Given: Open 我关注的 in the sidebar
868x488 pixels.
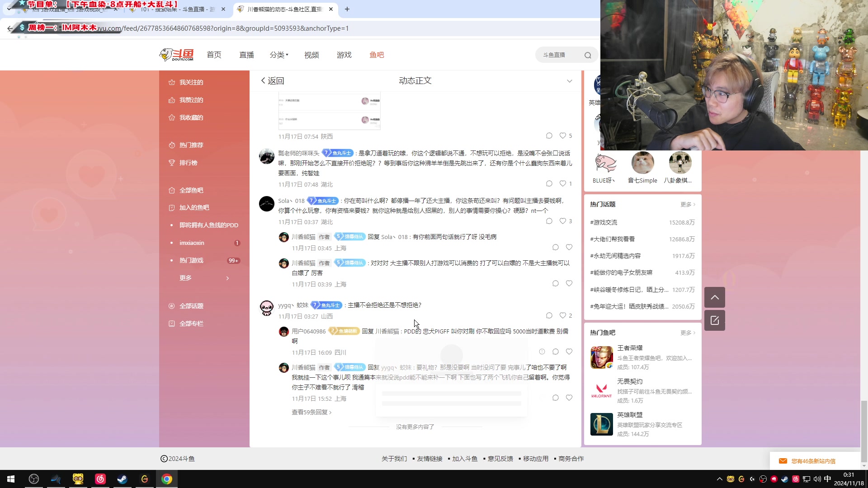Looking at the screenshot, I should 191,82.
